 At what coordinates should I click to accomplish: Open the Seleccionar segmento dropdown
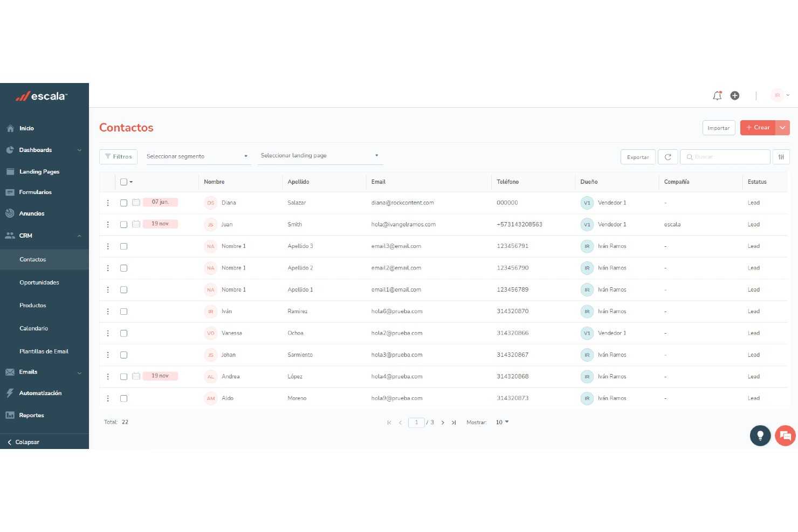click(197, 156)
